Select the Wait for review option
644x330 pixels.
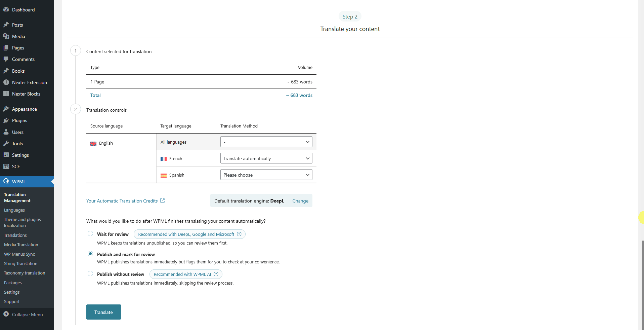point(90,233)
